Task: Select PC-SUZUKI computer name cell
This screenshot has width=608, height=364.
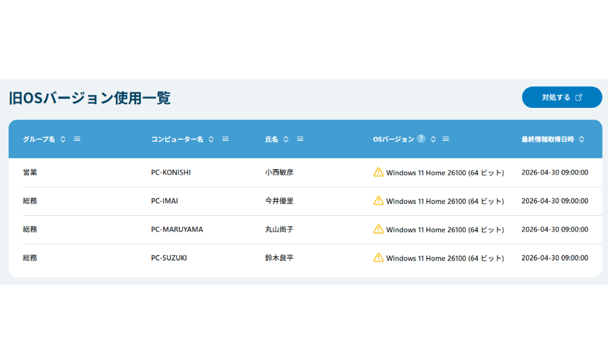Action: tap(169, 258)
